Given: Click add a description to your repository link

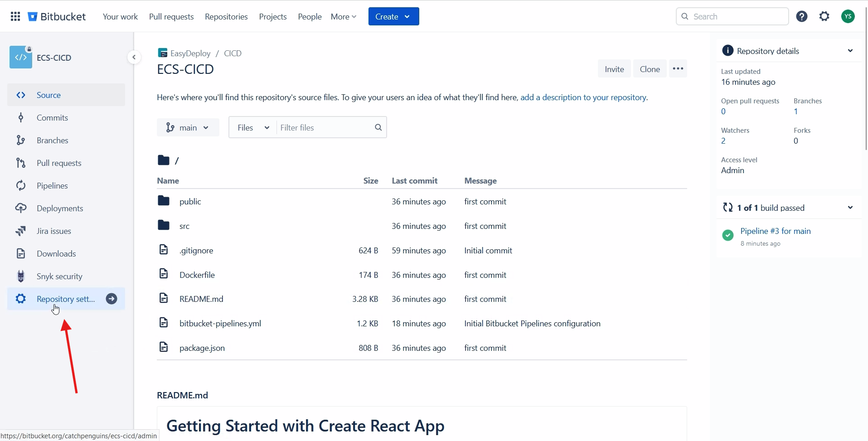Looking at the screenshot, I should pyautogui.click(x=583, y=97).
